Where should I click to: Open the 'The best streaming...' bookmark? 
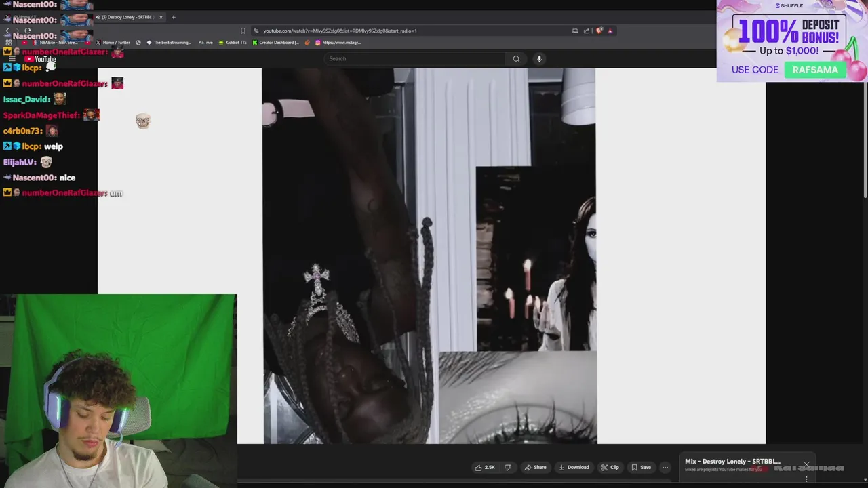point(168,43)
